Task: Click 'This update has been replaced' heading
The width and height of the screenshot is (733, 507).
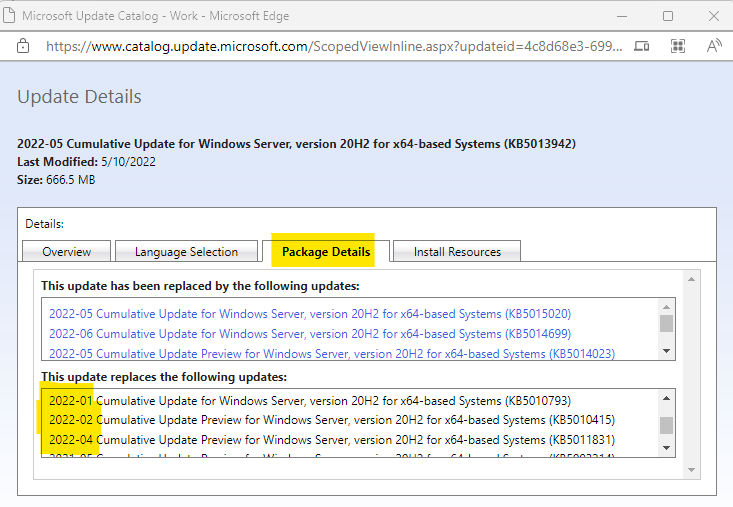Action: (200, 286)
